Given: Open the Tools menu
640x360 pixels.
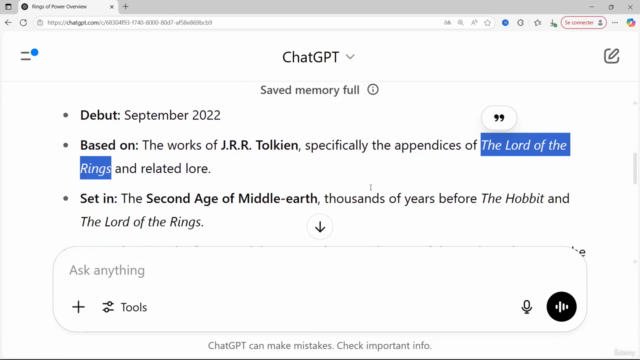Looking at the screenshot, I should [124, 307].
